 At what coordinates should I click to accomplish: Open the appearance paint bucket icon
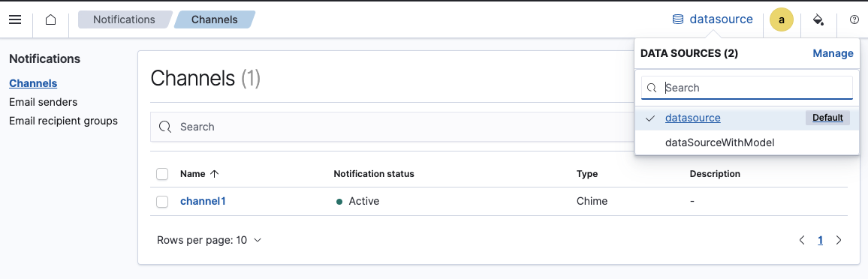(818, 20)
